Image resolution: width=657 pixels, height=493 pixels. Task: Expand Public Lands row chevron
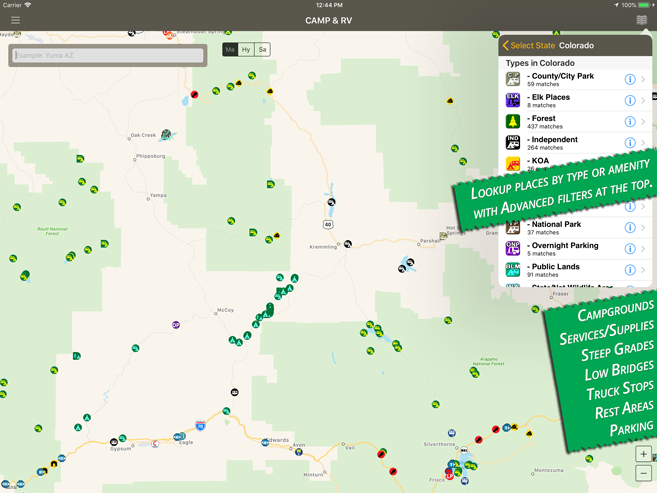coord(643,270)
